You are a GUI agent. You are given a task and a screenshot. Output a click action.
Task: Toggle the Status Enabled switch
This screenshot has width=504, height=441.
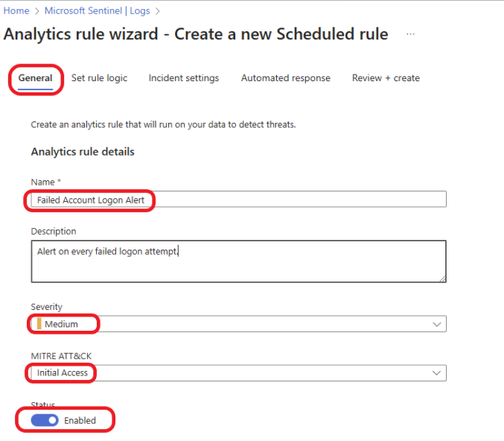click(x=45, y=420)
